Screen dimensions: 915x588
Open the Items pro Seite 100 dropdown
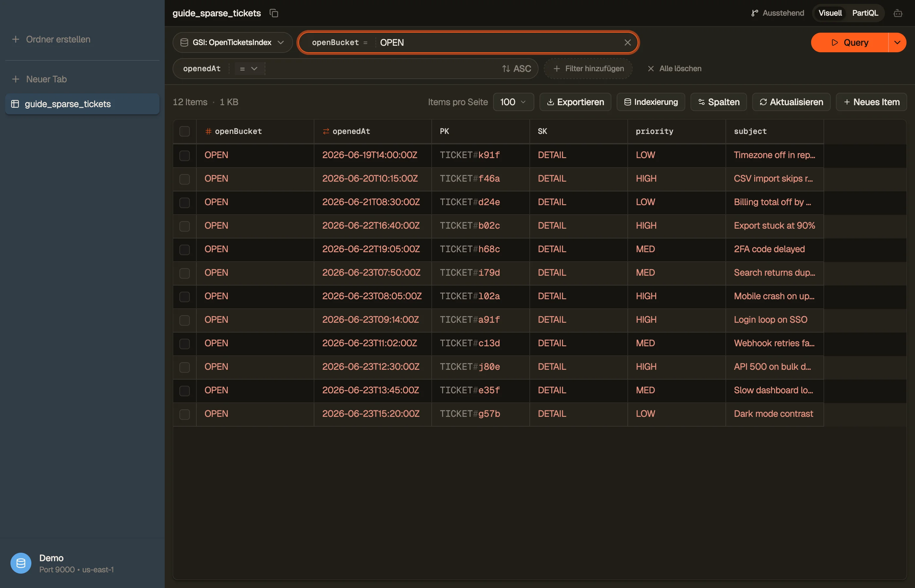pos(513,102)
